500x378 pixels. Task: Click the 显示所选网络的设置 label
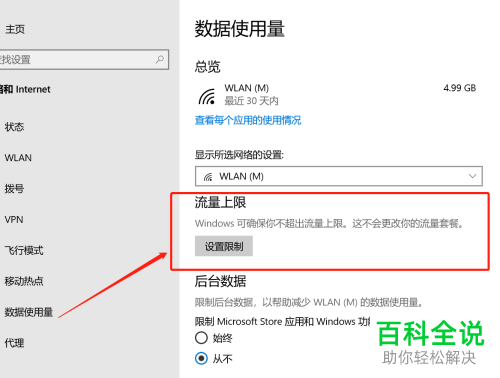point(239,155)
